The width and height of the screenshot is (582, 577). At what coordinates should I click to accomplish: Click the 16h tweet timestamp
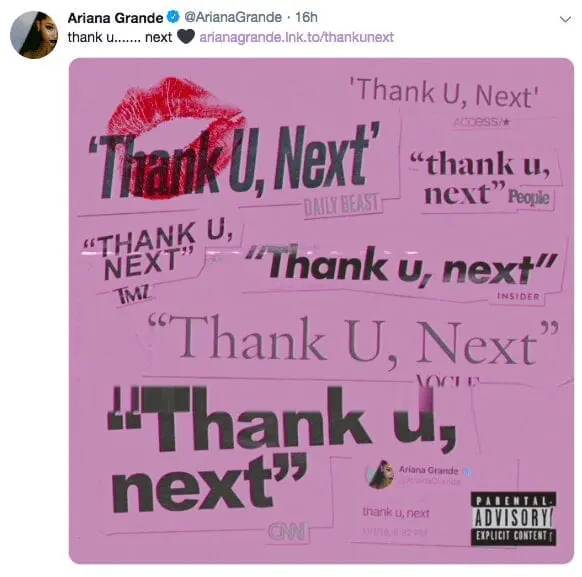pos(306,17)
